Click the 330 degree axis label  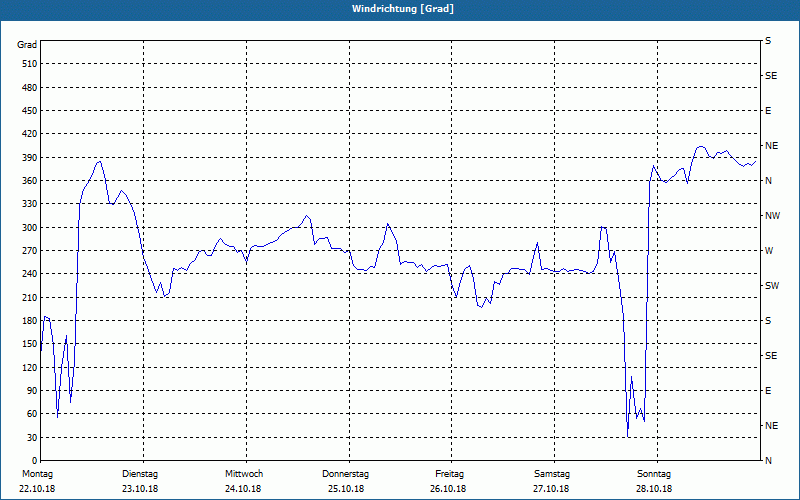click(x=29, y=204)
